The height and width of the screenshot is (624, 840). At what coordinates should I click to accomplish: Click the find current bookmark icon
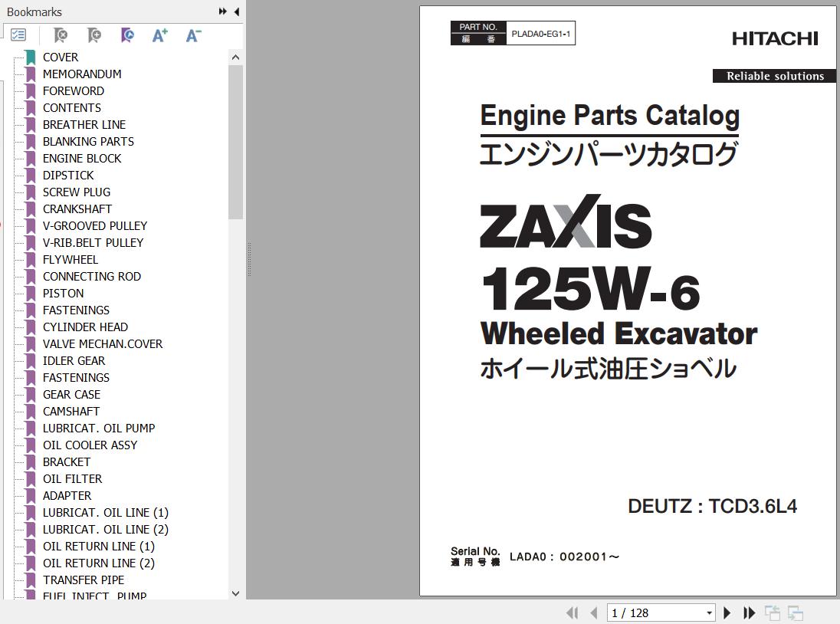[x=127, y=35]
